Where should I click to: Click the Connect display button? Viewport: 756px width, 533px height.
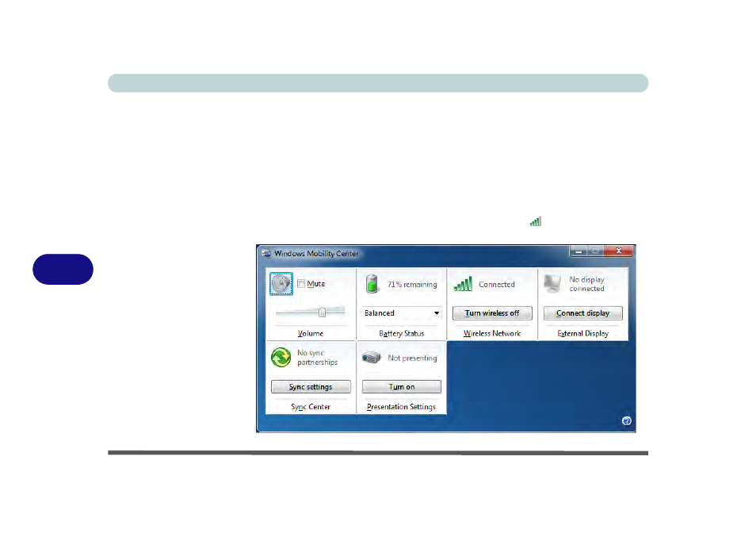tap(583, 313)
